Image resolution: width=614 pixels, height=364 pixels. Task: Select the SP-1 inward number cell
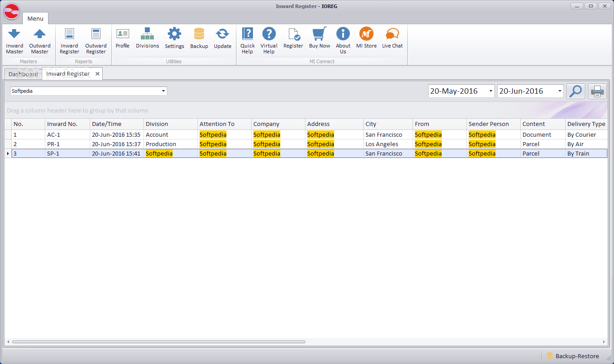pos(67,154)
